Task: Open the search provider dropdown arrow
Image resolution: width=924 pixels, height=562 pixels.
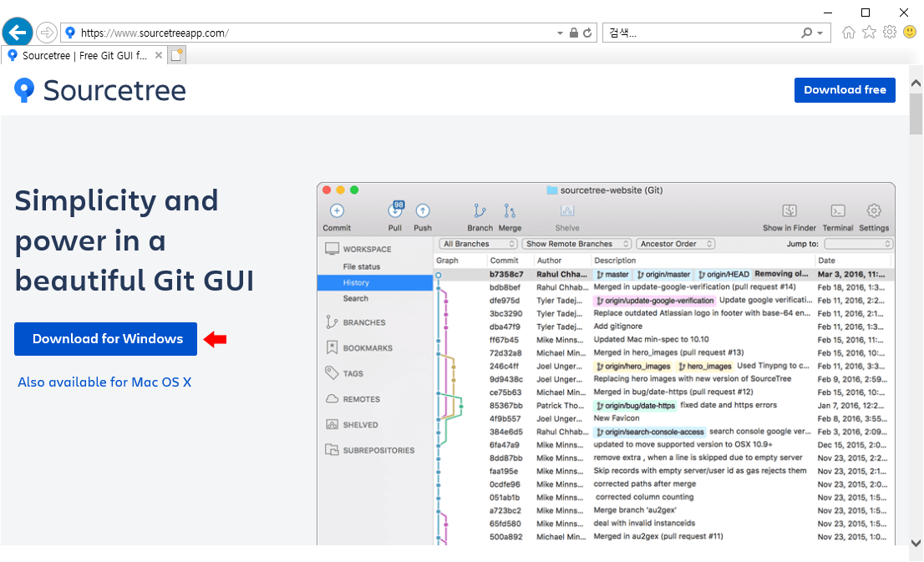Action: coord(820,33)
